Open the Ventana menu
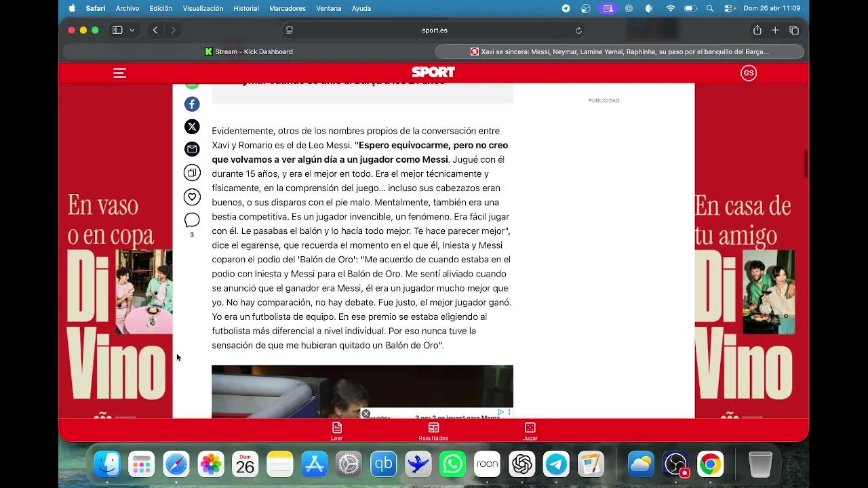The width and height of the screenshot is (868, 488). (329, 8)
